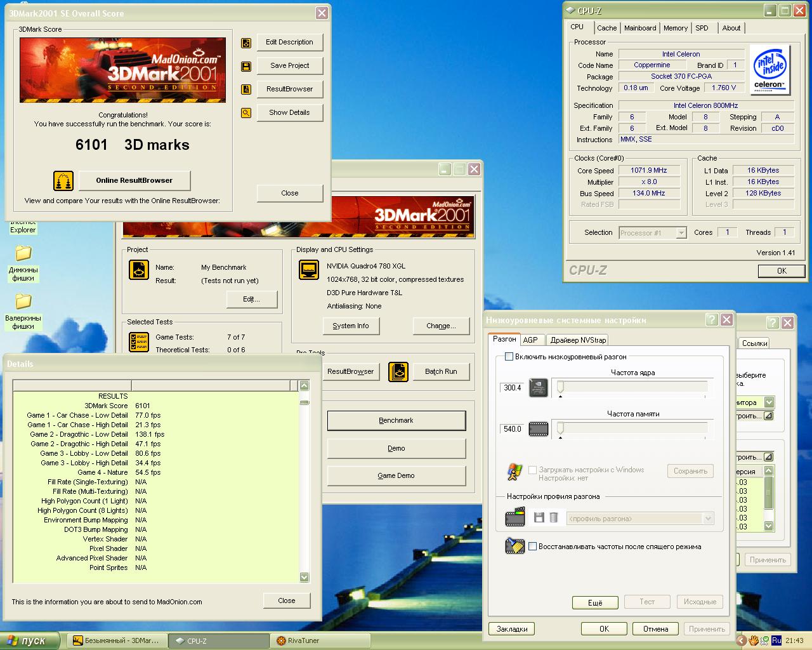
Task: Click OK in the CPU-Z window
Action: point(782,271)
